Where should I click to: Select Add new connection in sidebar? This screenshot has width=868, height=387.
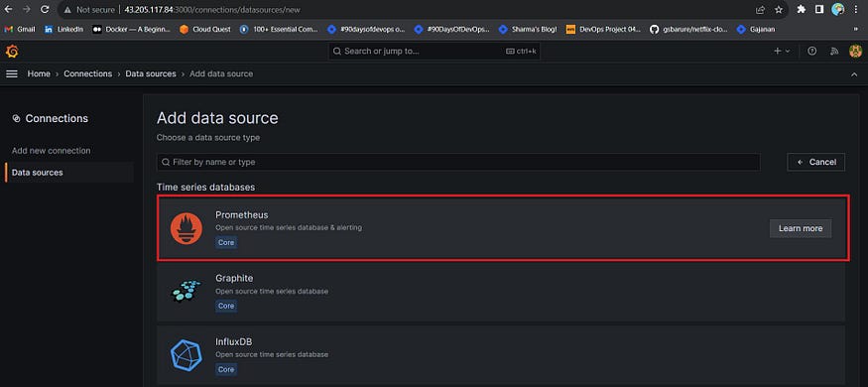[51, 151]
